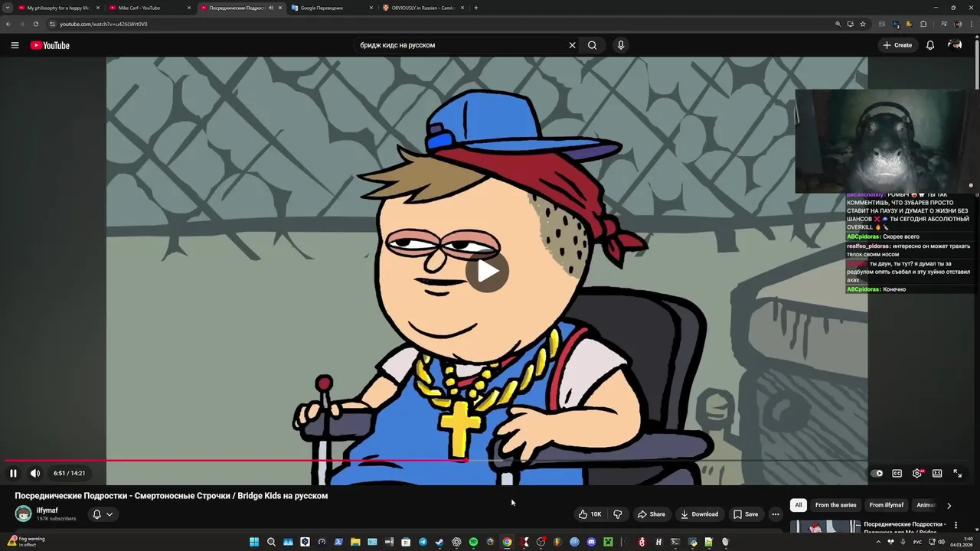
Task: Expand the tab search dropdown arrow
Action: pos(7,8)
